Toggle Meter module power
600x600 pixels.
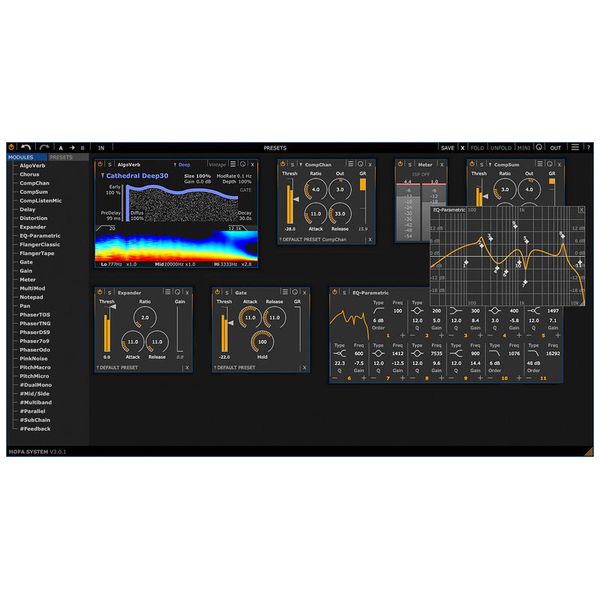pyautogui.click(x=400, y=164)
